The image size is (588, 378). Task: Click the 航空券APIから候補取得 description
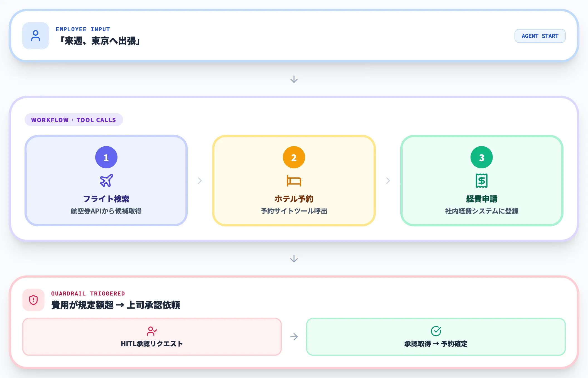click(106, 211)
